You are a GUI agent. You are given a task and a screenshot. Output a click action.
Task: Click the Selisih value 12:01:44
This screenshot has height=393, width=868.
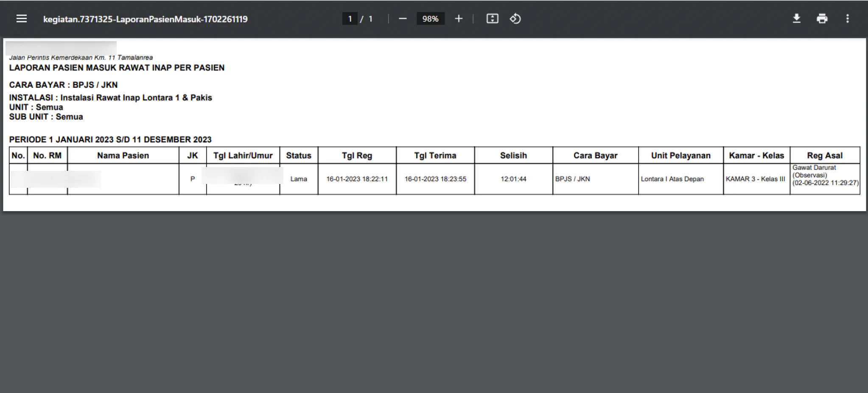(x=513, y=179)
